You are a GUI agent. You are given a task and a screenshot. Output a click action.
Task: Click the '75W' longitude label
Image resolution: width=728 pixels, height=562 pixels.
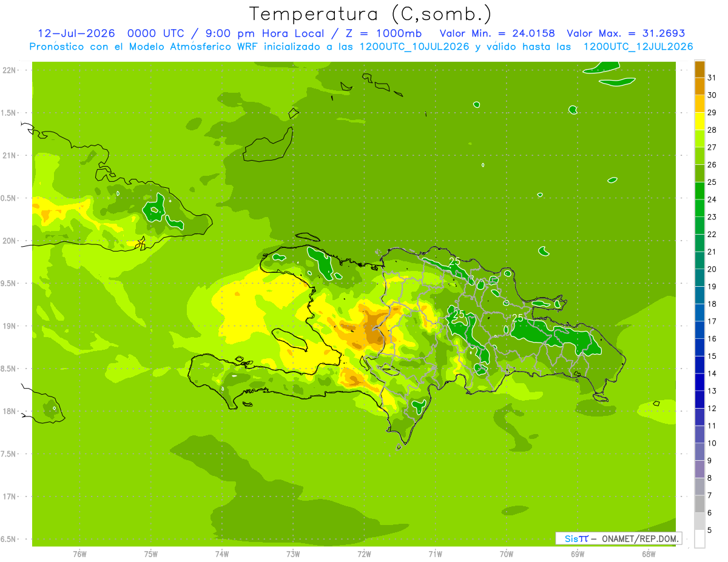[x=151, y=554]
